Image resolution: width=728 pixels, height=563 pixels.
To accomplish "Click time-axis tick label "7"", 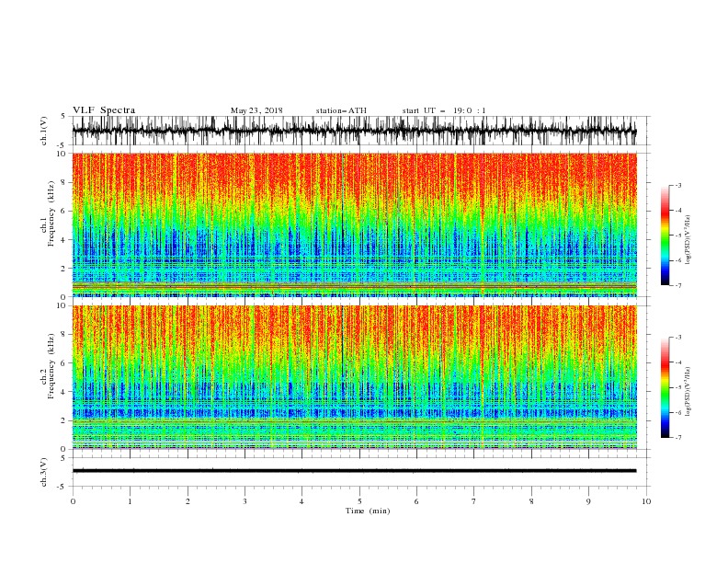I will (474, 501).
